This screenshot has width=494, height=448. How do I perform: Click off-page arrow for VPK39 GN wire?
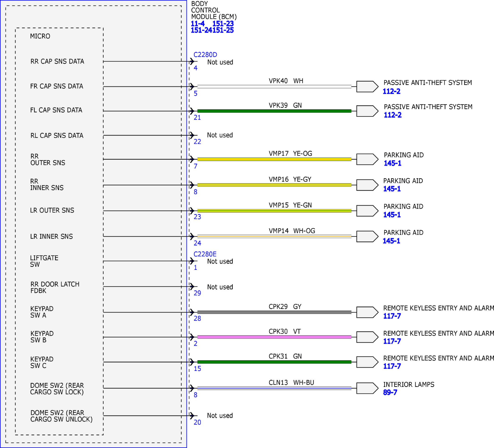(367, 111)
